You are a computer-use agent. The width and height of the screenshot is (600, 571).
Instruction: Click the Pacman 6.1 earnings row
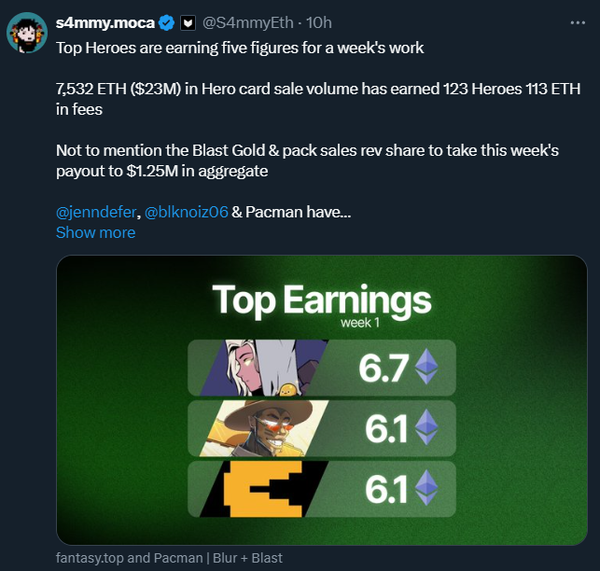tap(321, 488)
